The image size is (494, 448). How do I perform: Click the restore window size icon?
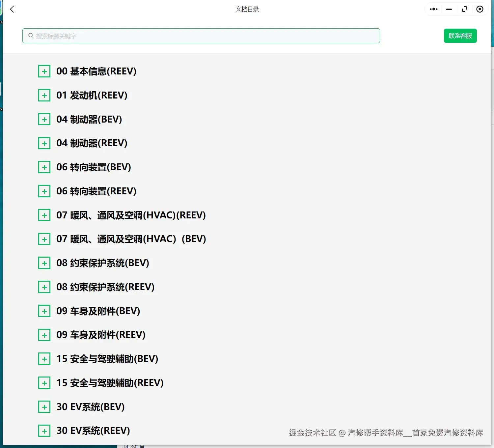(x=464, y=9)
